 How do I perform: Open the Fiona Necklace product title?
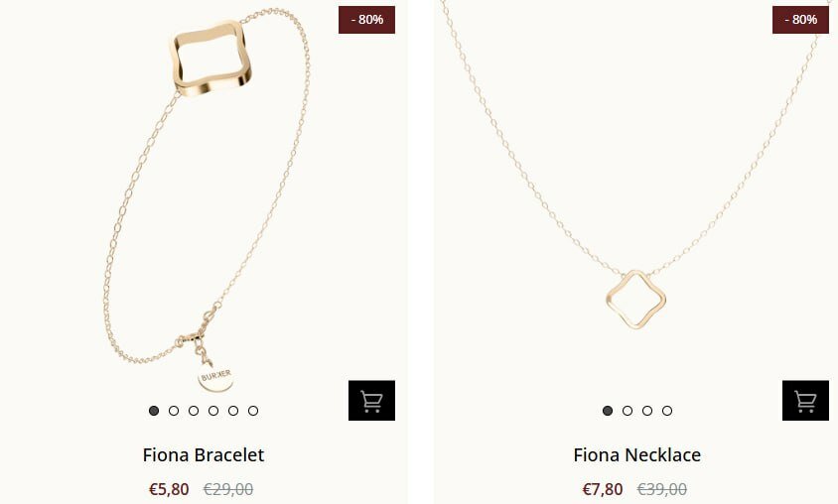click(x=637, y=454)
